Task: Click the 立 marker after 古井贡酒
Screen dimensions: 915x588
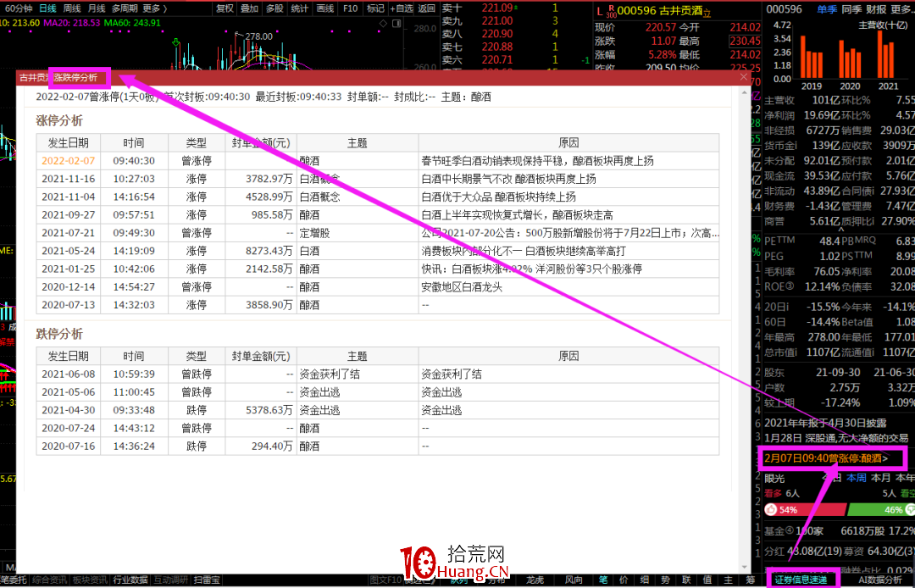Action: pos(707,12)
